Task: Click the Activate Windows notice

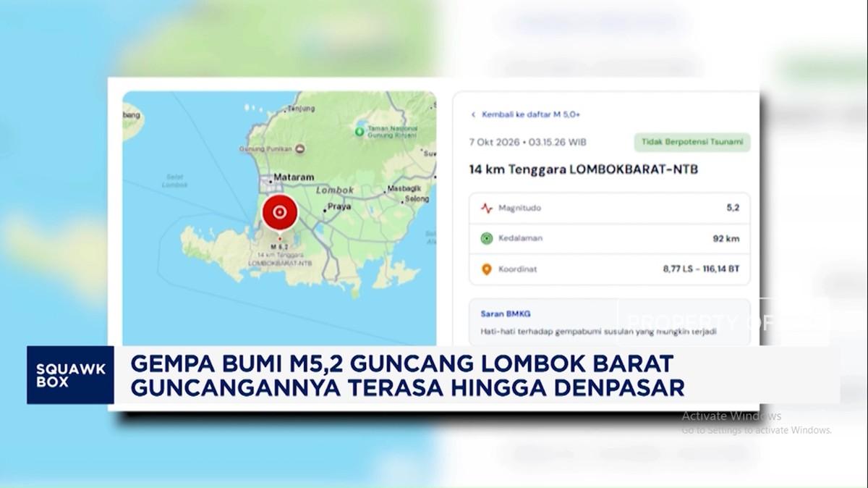Action: click(x=756, y=423)
